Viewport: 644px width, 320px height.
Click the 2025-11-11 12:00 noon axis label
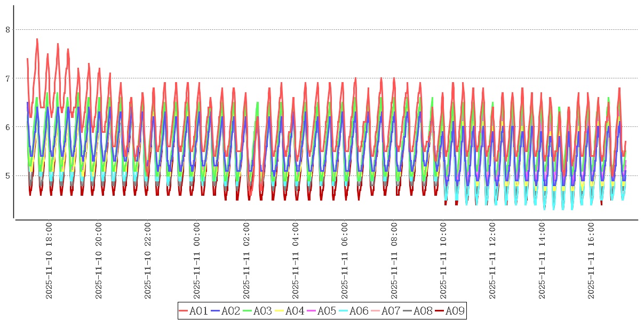pyautogui.click(x=492, y=261)
